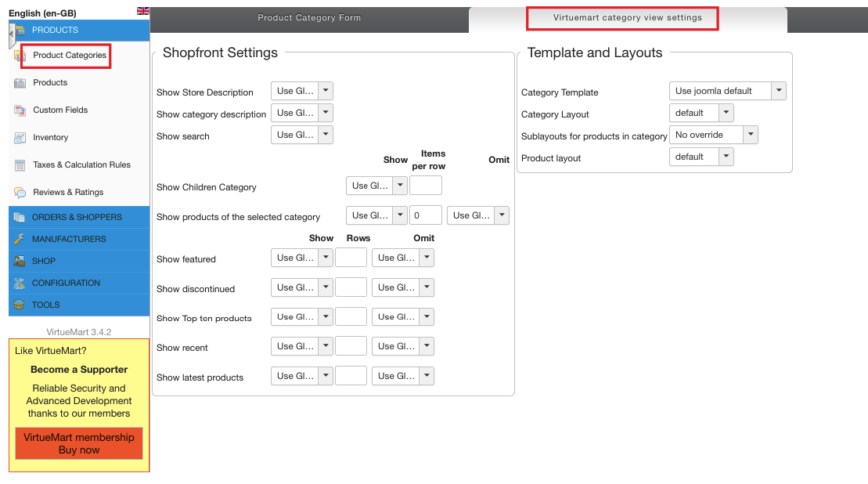868x484 pixels.
Task: Click the VirtueMart membership Buy now button
Action: coord(79,443)
